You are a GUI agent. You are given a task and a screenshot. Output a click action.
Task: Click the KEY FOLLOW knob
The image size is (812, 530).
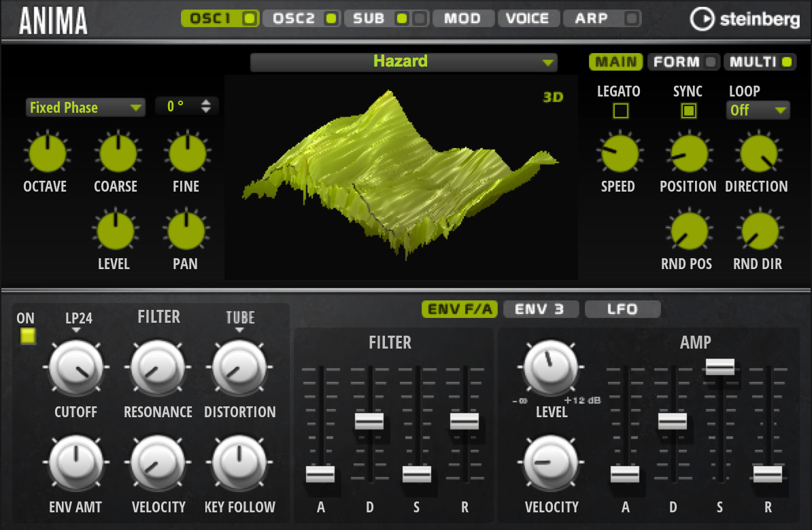tap(239, 462)
